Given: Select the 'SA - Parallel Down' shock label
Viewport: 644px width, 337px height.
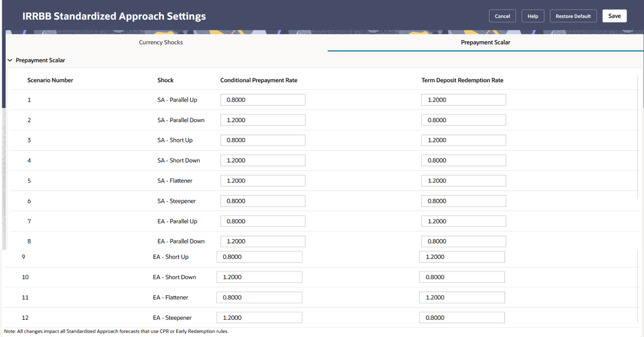Looking at the screenshot, I should 181,120.
